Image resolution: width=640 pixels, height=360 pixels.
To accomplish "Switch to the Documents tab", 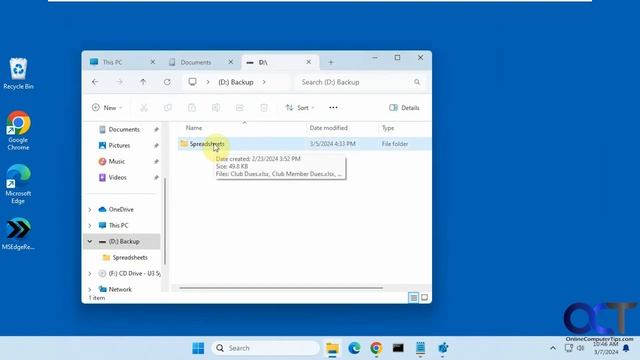I will tap(196, 62).
